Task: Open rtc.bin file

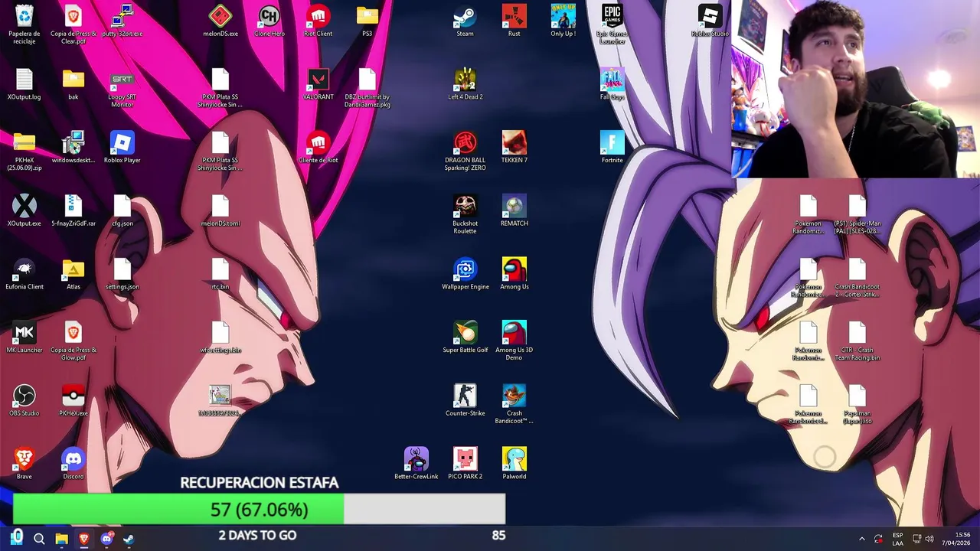Action: [220, 274]
